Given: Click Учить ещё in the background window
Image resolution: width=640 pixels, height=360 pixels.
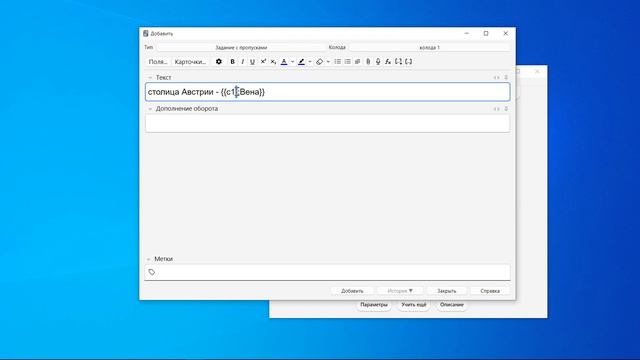Looking at the screenshot, I should click(413, 305).
